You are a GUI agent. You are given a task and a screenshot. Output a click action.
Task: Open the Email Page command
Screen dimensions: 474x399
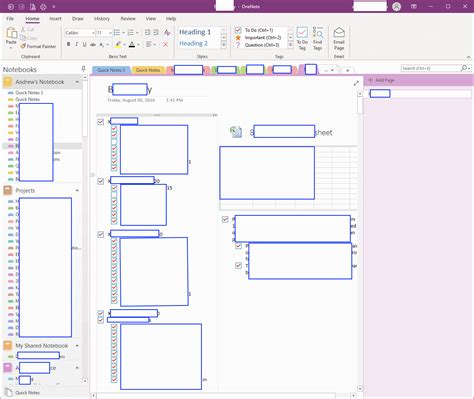pos(339,39)
